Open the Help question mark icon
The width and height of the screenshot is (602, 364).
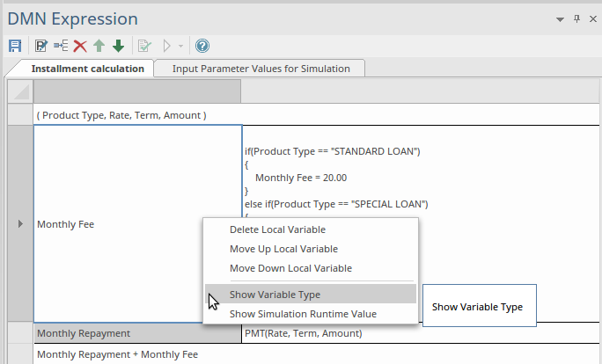[x=202, y=46]
